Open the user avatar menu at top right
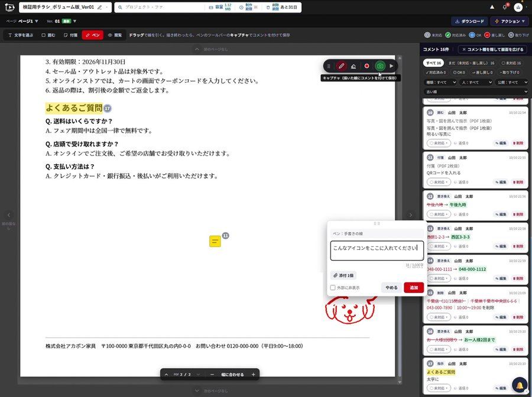Image resolution: width=532 pixels, height=397 pixels. 518,7
